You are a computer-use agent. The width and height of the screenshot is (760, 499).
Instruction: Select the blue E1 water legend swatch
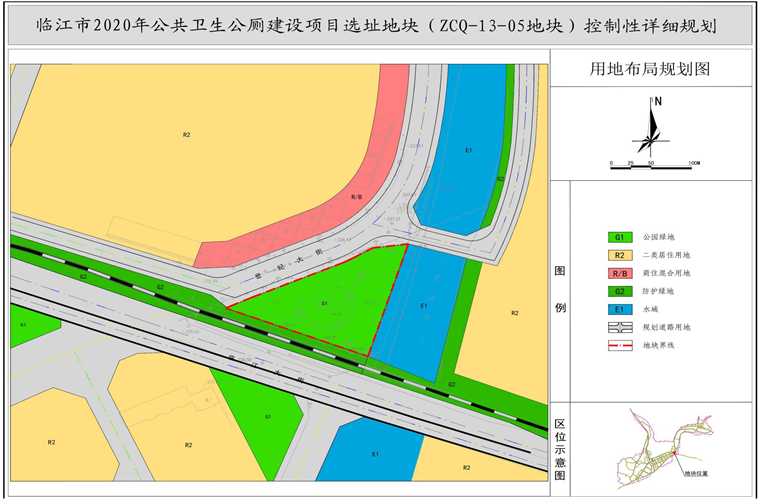pos(620,309)
